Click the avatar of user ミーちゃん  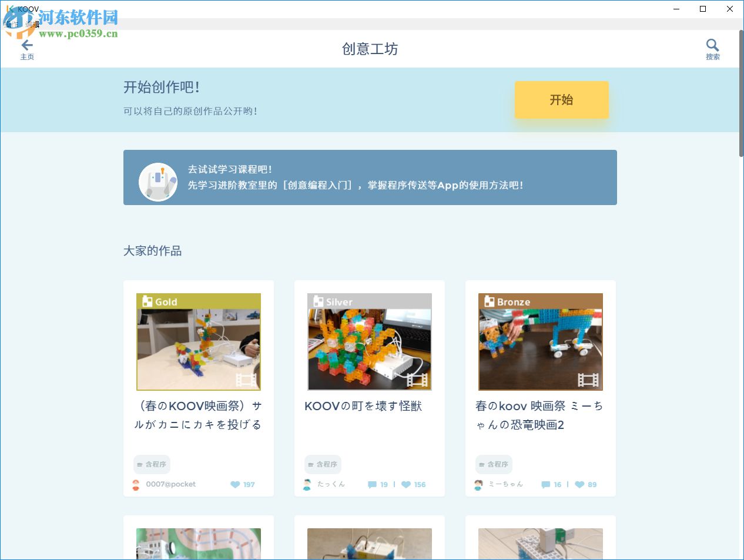(478, 485)
